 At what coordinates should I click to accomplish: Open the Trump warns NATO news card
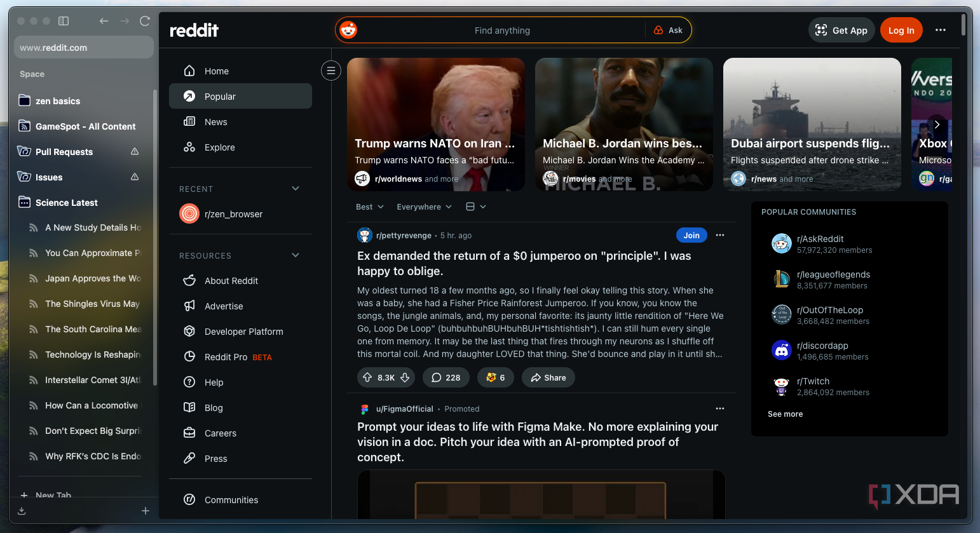point(436,125)
